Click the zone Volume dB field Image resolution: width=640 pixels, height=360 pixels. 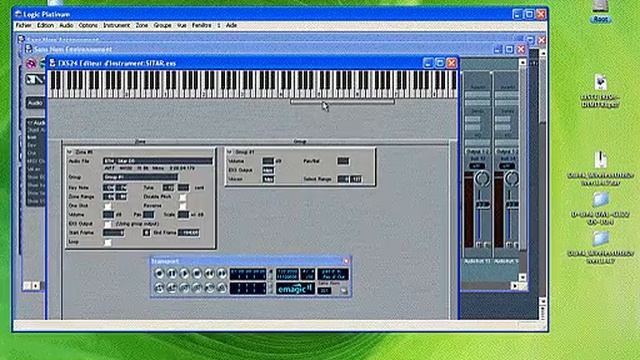(x=108, y=215)
